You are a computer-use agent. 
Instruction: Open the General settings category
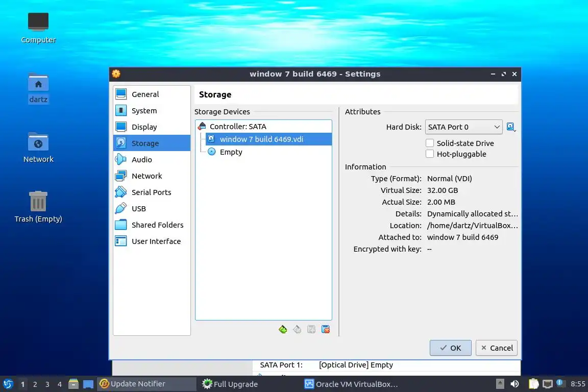click(x=152, y=94)
